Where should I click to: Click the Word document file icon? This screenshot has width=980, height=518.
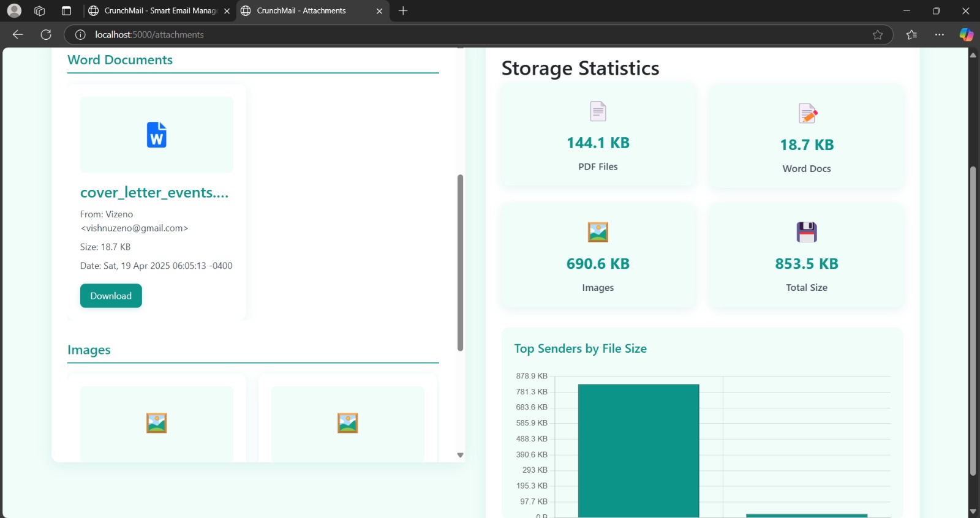(x=156, y=135)
